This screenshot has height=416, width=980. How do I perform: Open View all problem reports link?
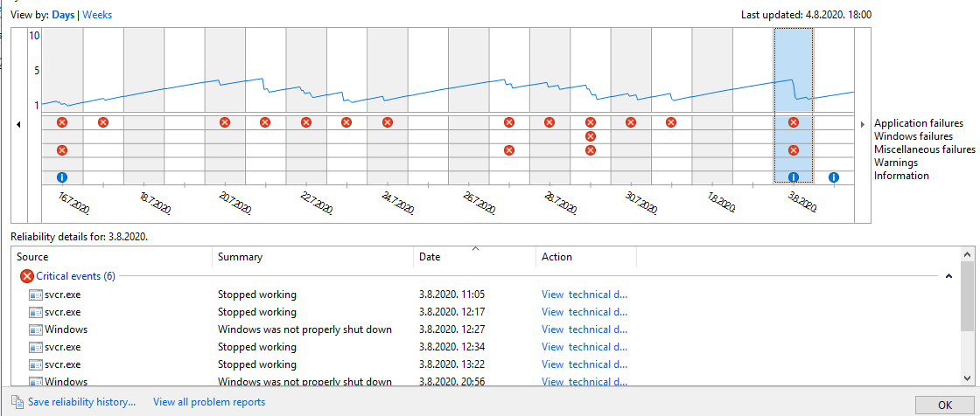pos(209,403)
